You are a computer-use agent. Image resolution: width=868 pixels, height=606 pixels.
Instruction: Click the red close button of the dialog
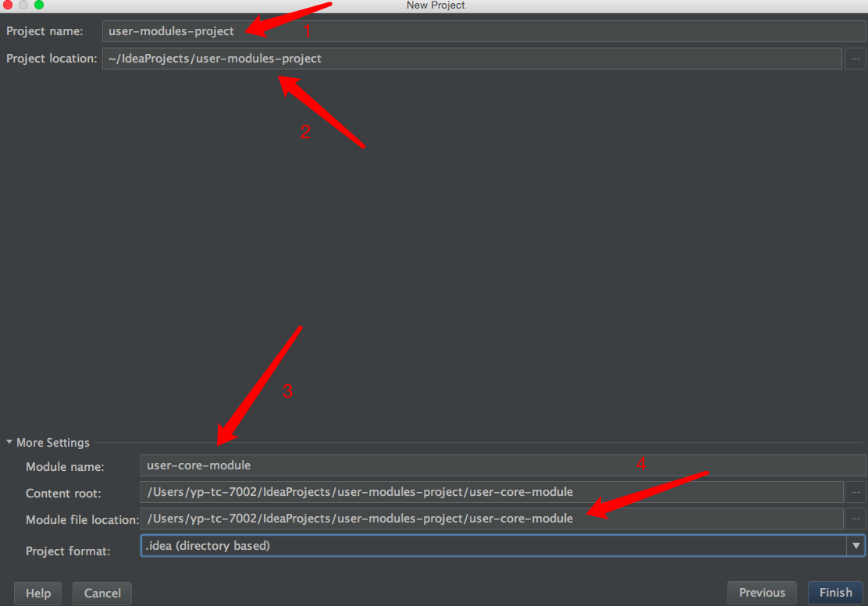click(8, 5)
